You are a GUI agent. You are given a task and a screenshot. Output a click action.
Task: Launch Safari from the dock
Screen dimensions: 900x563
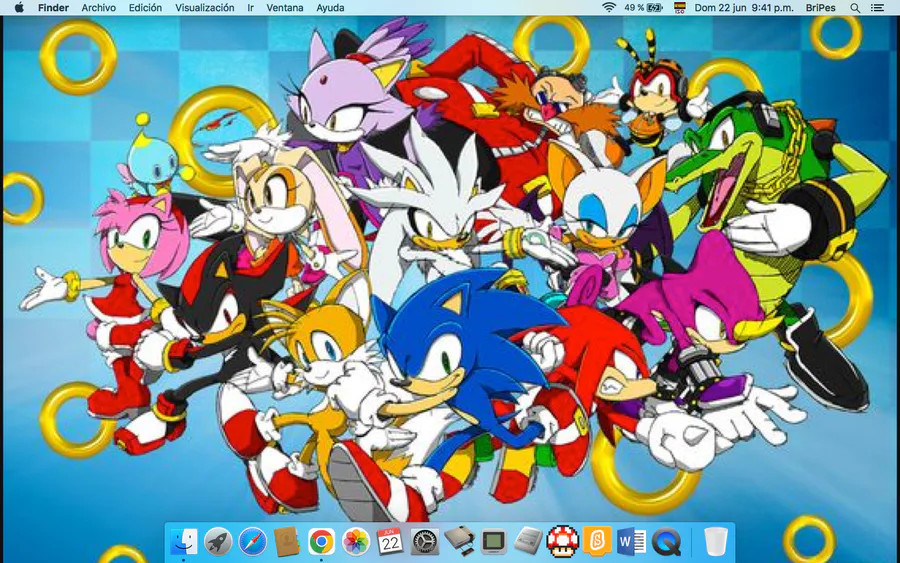(x=253, y=541)
